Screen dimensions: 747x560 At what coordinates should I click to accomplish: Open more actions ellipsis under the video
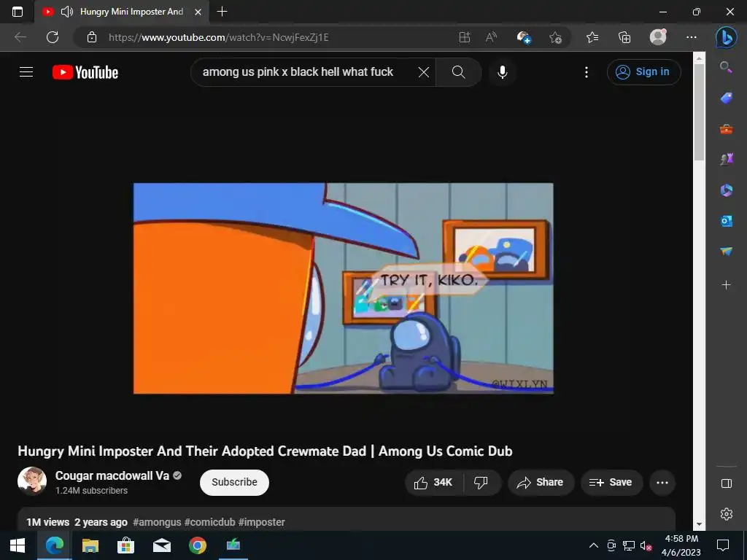pos(662,483)
